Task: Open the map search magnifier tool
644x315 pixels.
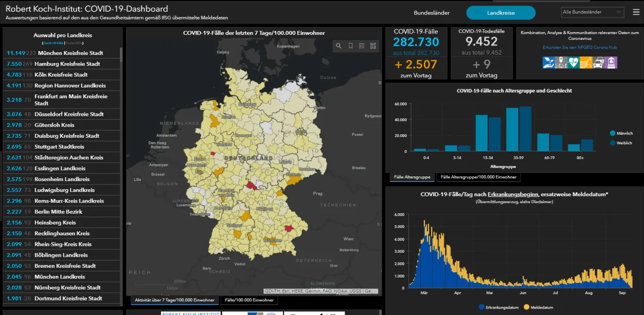Action: coord(339,46)
